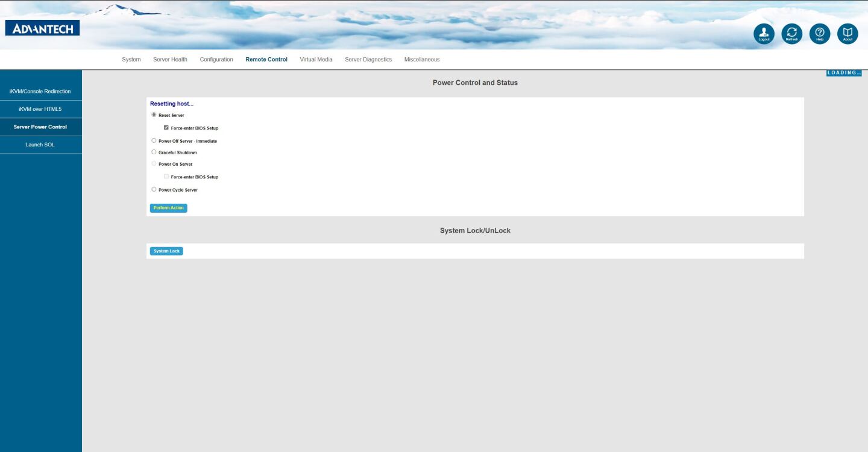Click the Logout icon
Screen dimensions: 868x452
(x=764, y=33)
